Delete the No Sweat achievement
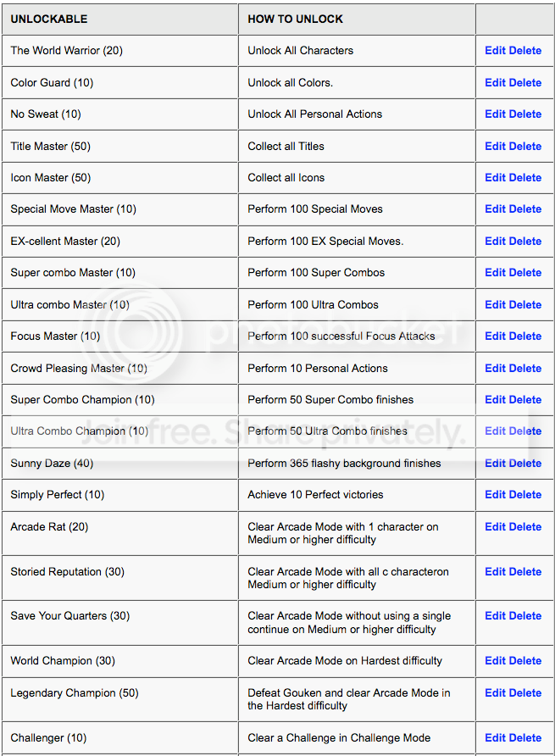This screenshot has height=756, width=555. click(x=525, y=114)
